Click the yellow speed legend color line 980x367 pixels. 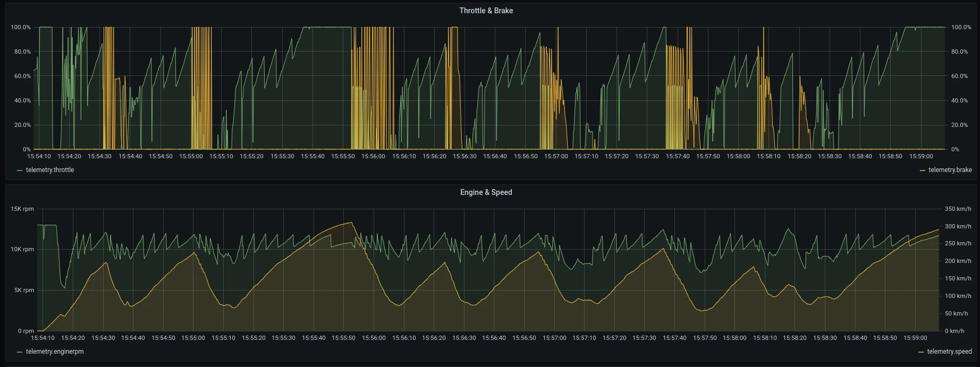pos(921,352)
